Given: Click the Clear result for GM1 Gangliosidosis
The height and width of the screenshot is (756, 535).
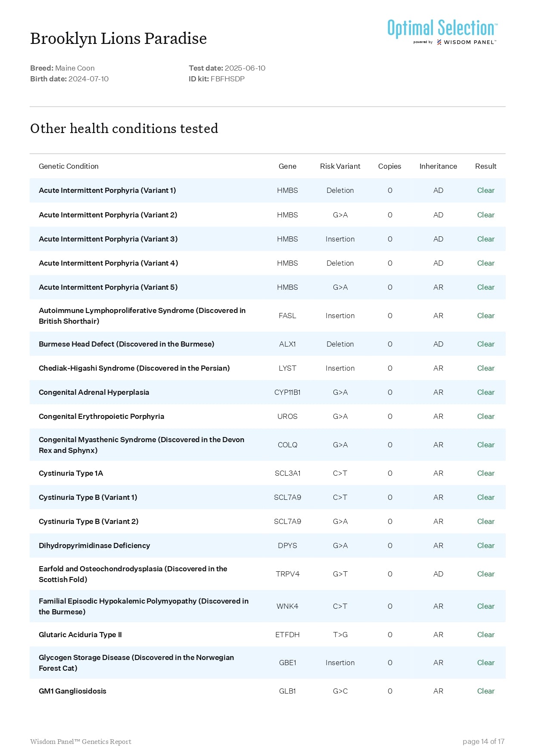Looking at the screenshot, I should (x=485, y=691).
